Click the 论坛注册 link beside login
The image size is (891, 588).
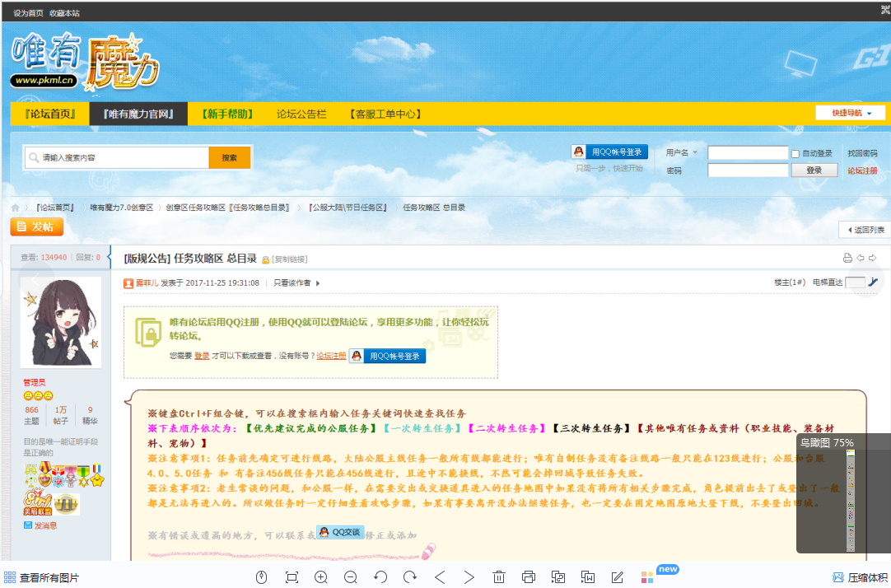[x=862, y=170]
